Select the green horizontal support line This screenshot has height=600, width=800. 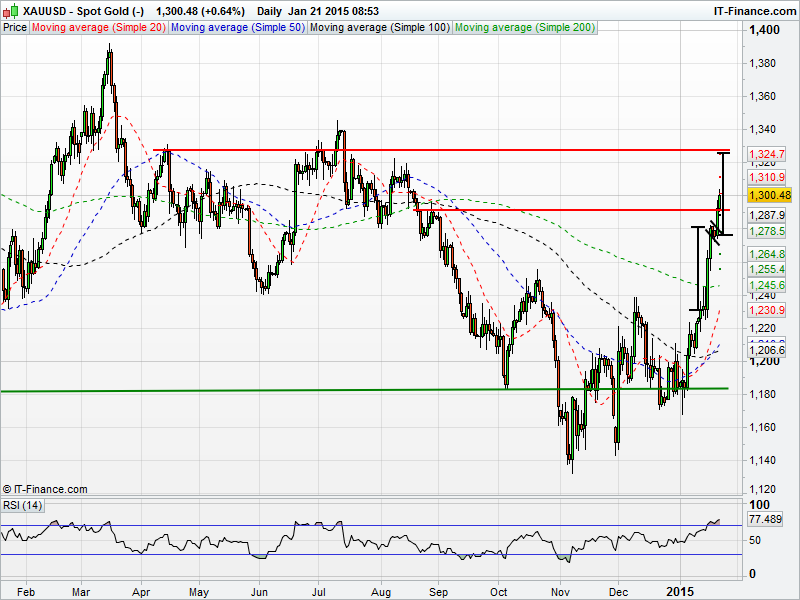(x=300, y=390)
